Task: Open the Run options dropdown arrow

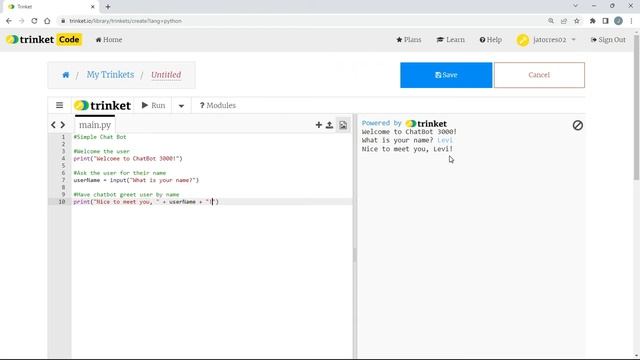Action: (x=181, y=106)
